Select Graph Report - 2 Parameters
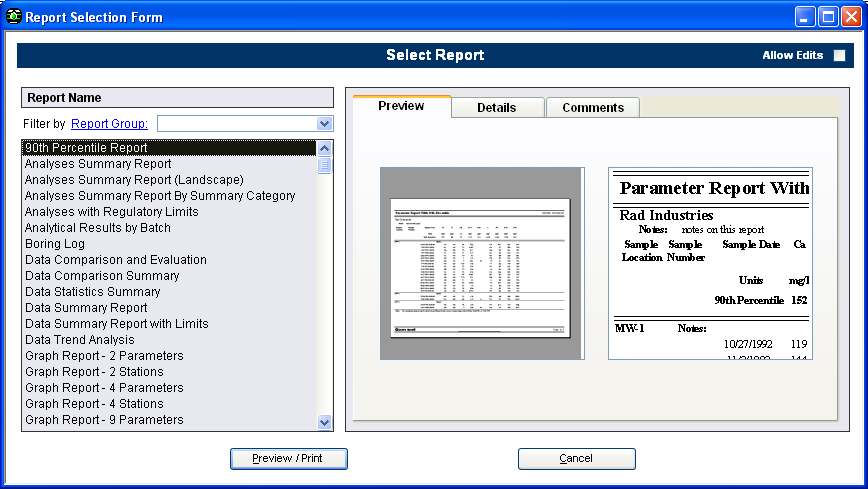This screenshot has height=489, width=868. tap(169, 356)
